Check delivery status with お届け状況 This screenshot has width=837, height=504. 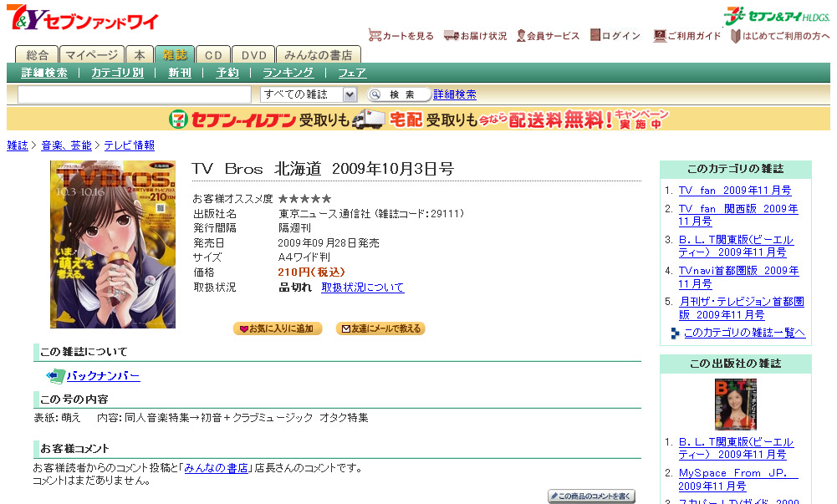[475, 36]
